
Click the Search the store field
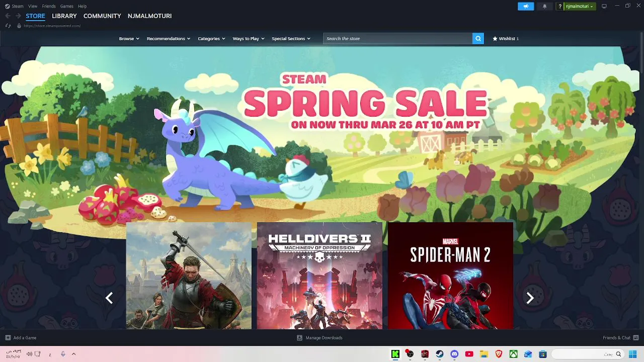tap(397, 38)
